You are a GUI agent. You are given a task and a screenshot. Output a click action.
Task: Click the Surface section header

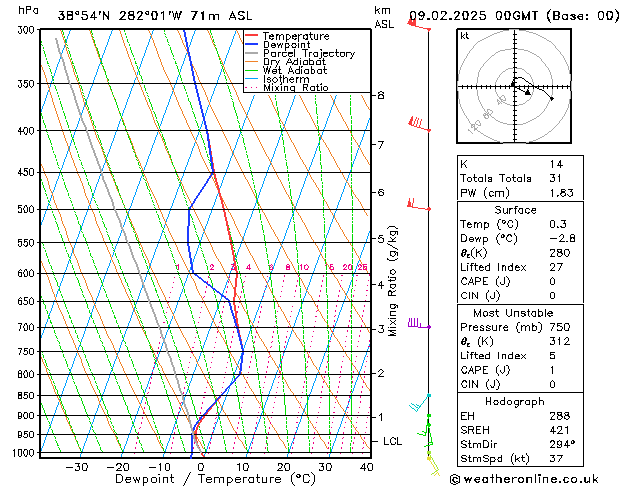point(514,210)
